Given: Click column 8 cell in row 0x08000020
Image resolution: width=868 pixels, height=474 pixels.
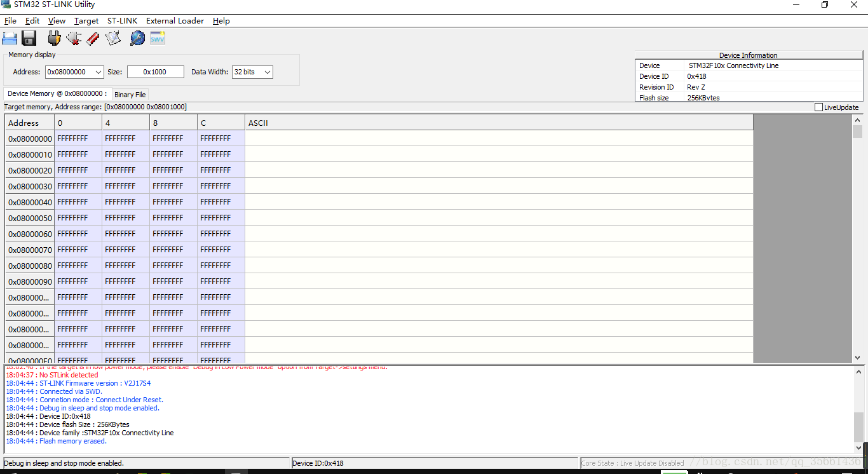Looking at the screenshot, I should pos(173,170).
